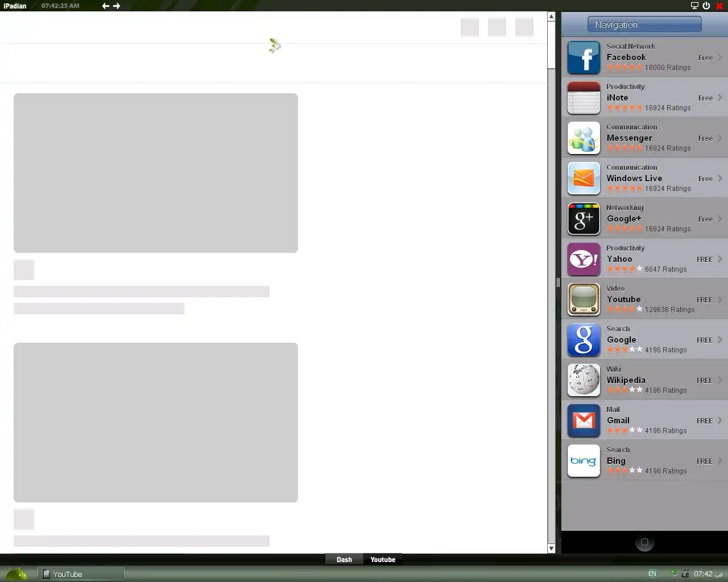
Task: Click the power icon in top bar
Action: [706, 6]
